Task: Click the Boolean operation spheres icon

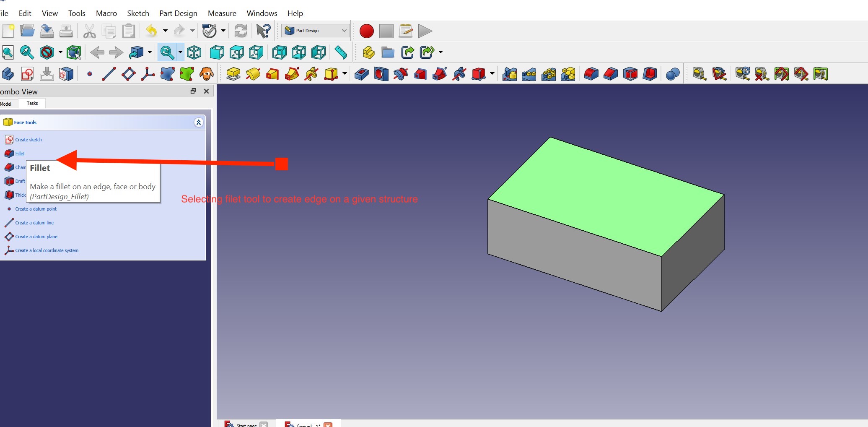Action: [x=673, y=74]
